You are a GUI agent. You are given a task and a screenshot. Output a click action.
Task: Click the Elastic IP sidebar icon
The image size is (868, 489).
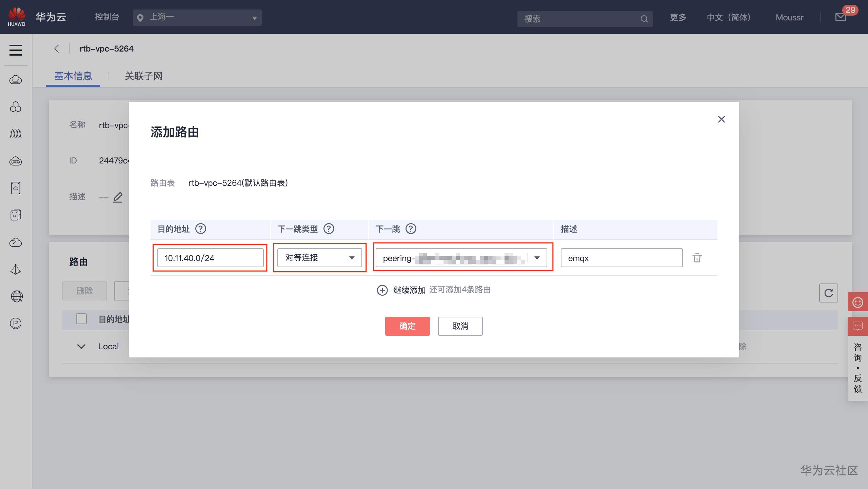pyautogui.click(x=16, y=324)
